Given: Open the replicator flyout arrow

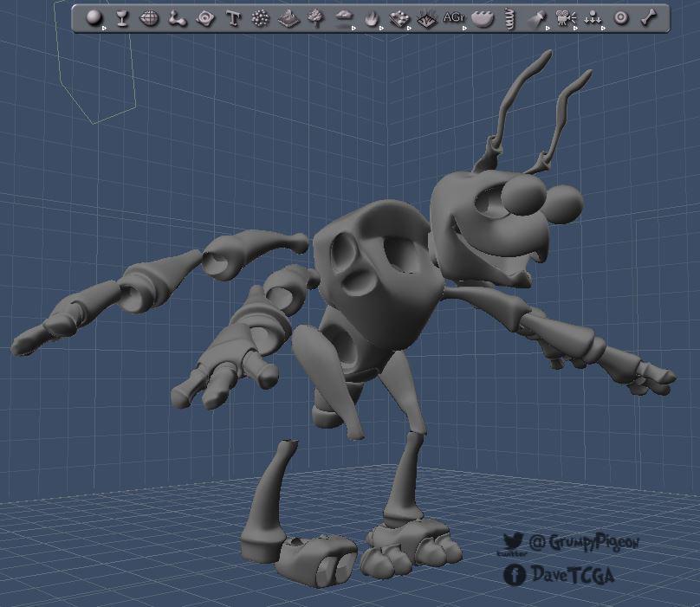Looking at the screenshot, I should coord(409,28).
